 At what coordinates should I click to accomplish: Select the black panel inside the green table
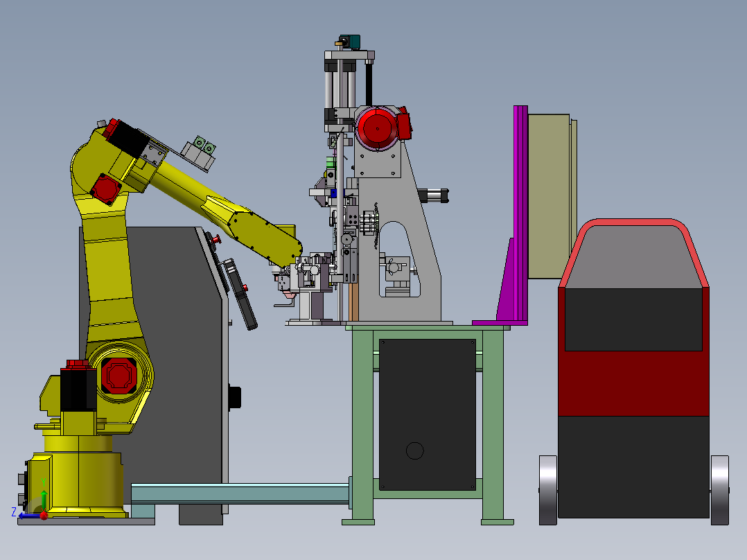428,414
